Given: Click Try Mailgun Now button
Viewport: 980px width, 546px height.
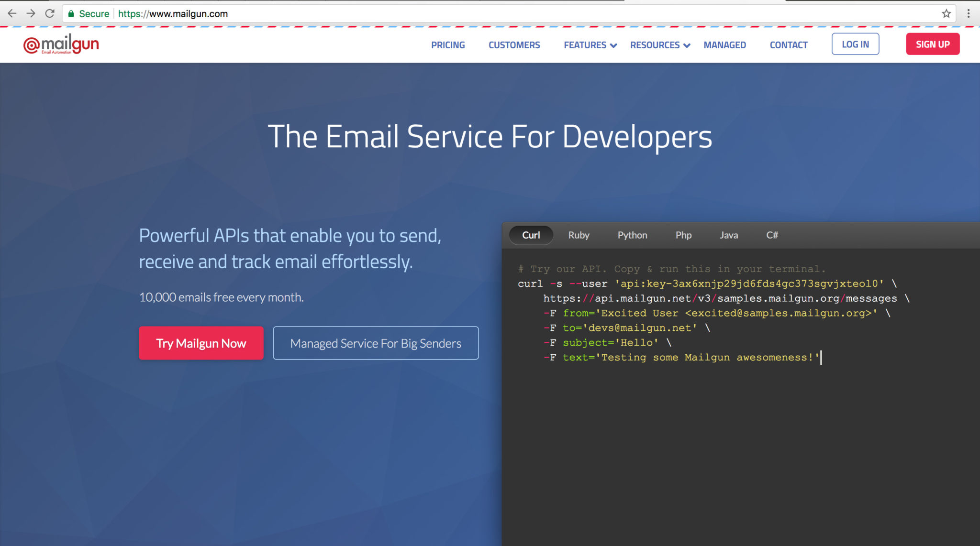Looking at the screenshot, I should tap(201, 343).
